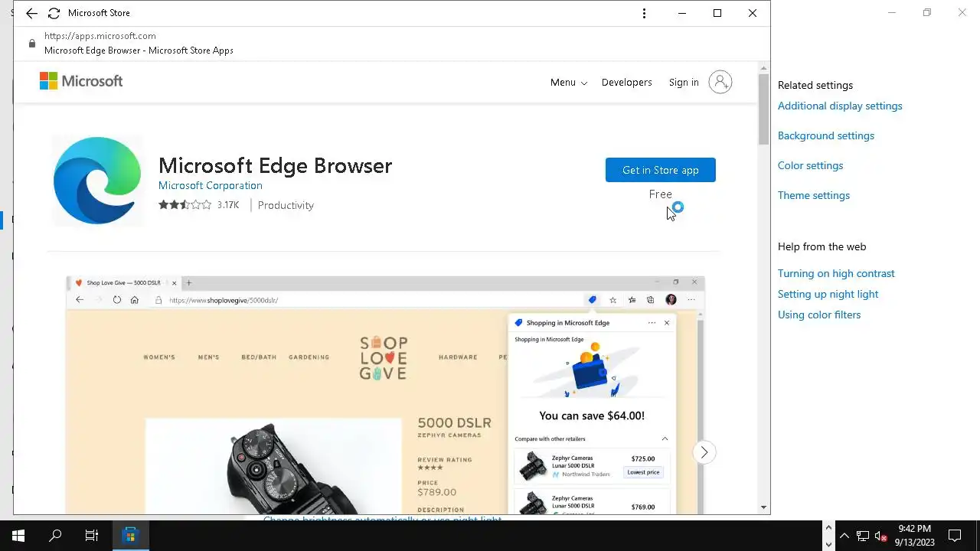Open Turning on high contrast help
980x551 pixels.
point(836,273)
